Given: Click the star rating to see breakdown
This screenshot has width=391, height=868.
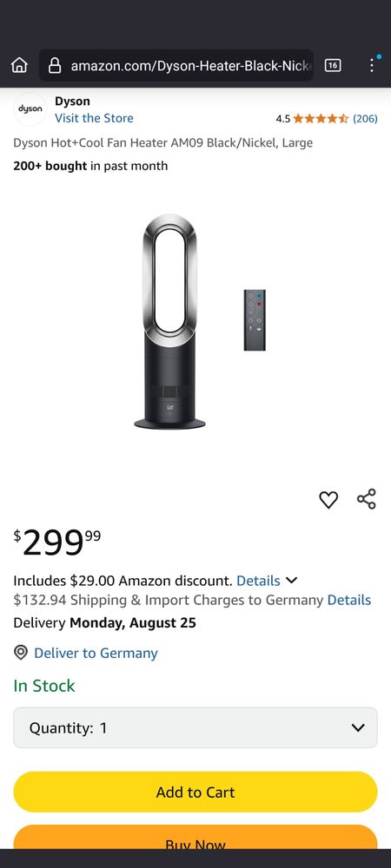Looking at the screenshot, I should [321, 118].
